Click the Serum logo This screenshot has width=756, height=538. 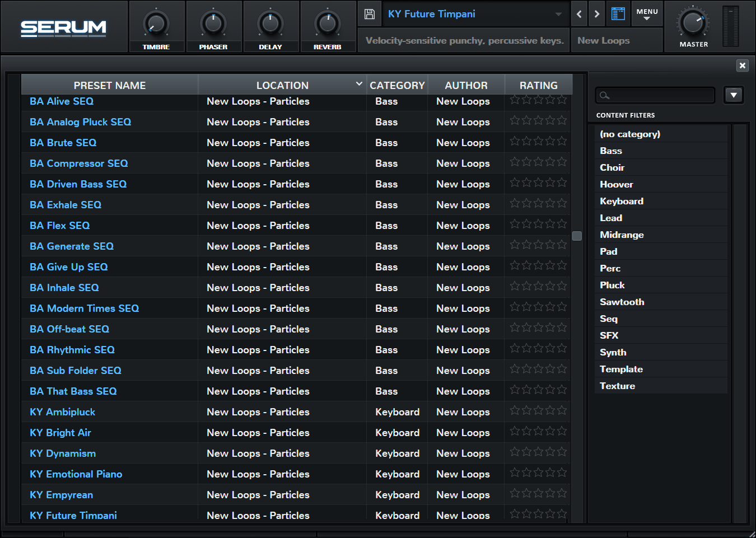tap(63, 27)
